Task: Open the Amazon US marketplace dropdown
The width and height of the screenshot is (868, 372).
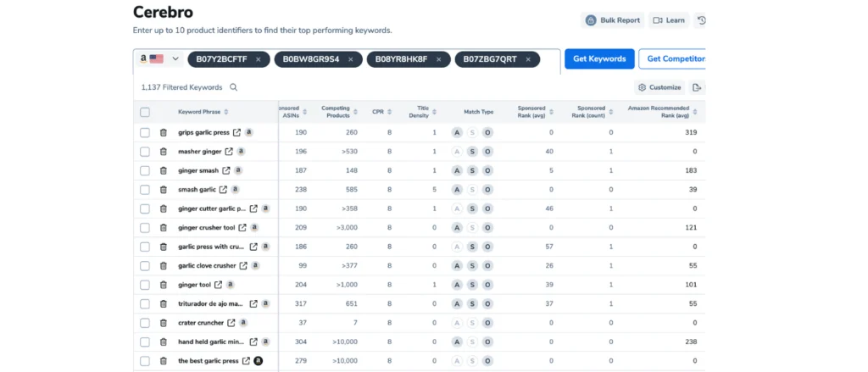Action: pos(159,58)
